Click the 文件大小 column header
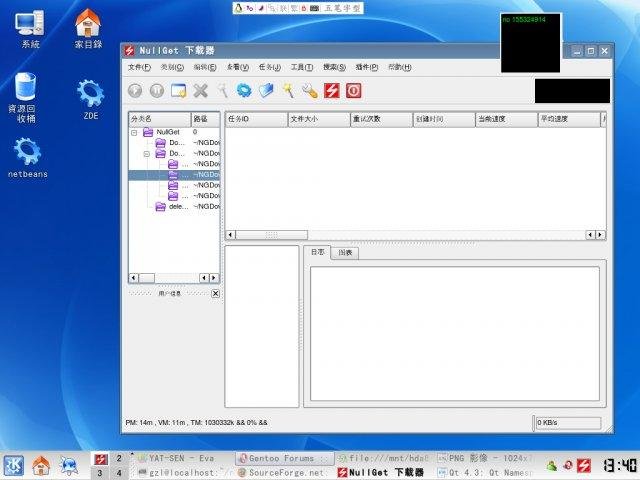Image resolution: width=640 pixels, height=480 pixels. tap(319, 119)
